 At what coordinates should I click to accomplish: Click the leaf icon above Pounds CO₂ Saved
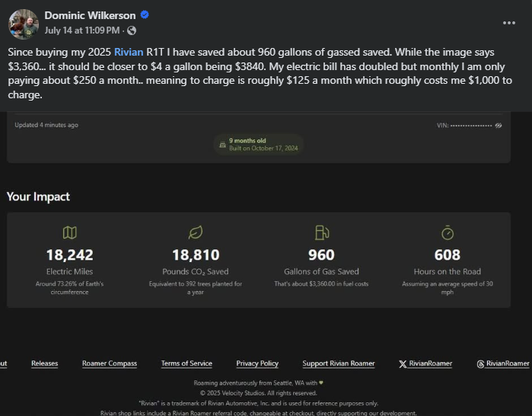[x=196, y=232]
